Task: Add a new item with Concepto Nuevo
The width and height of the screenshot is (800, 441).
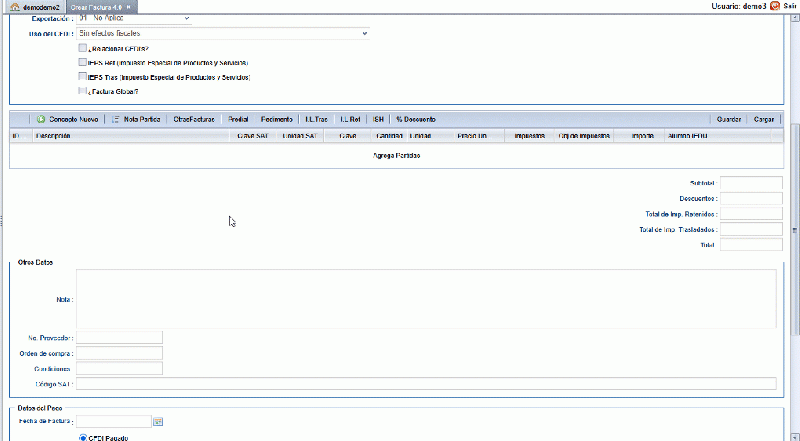Action: click(68, 119)
